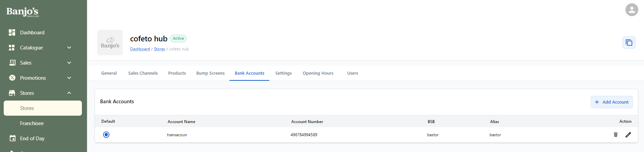Expand the Promotions menu chevron

coord(69,78)
